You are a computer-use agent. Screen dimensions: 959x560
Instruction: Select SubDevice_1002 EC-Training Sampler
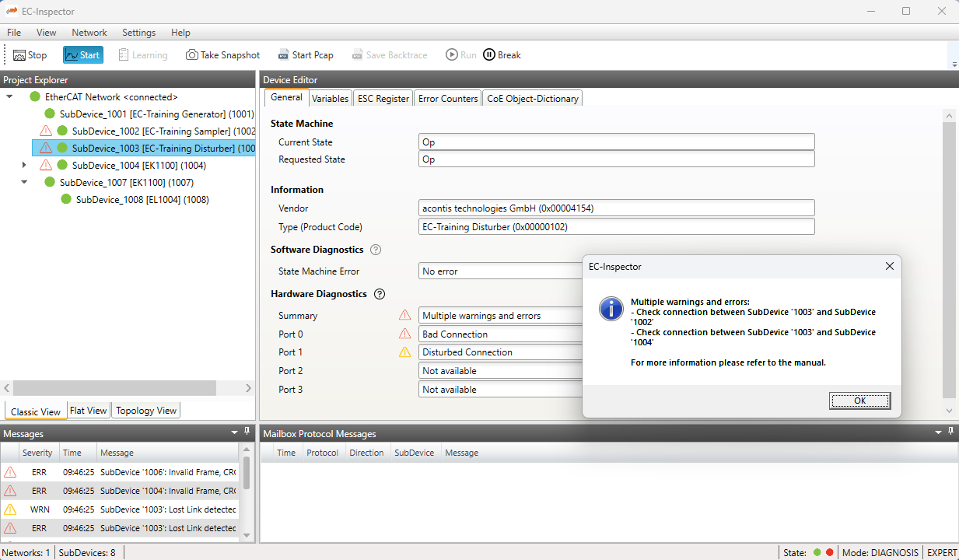coord(163,131)
